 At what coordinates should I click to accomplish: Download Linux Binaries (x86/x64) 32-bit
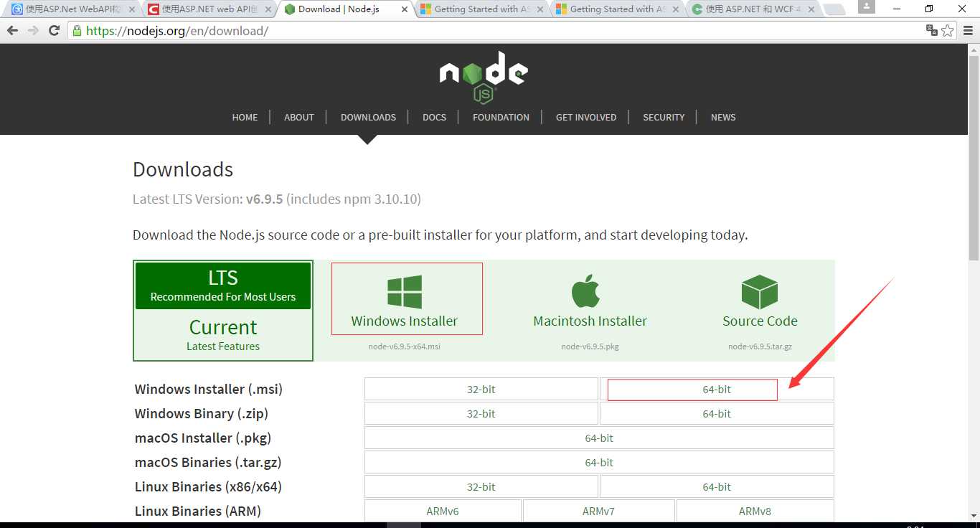click(x=481, y=486)
